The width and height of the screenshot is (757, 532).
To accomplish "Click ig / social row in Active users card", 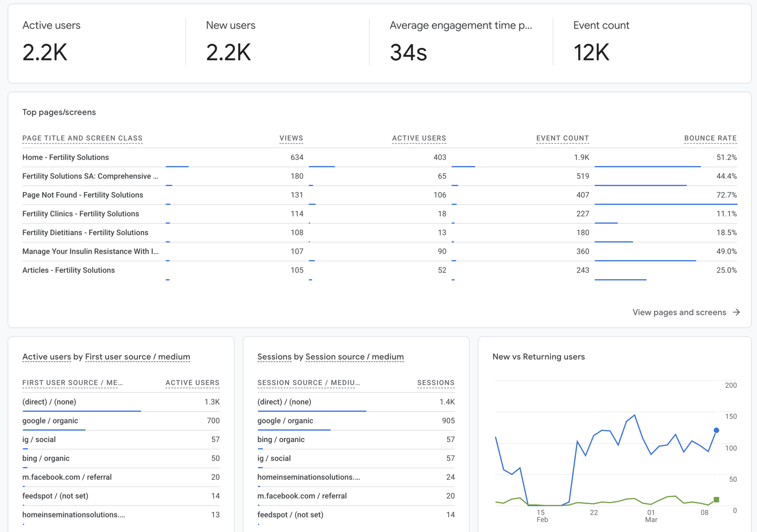I will 39,439.
